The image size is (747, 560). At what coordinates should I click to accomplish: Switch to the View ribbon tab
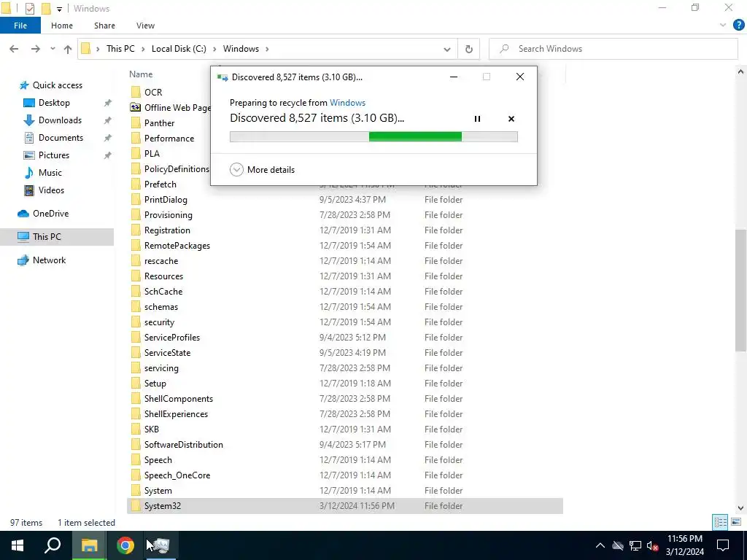(x=145, y=26)
